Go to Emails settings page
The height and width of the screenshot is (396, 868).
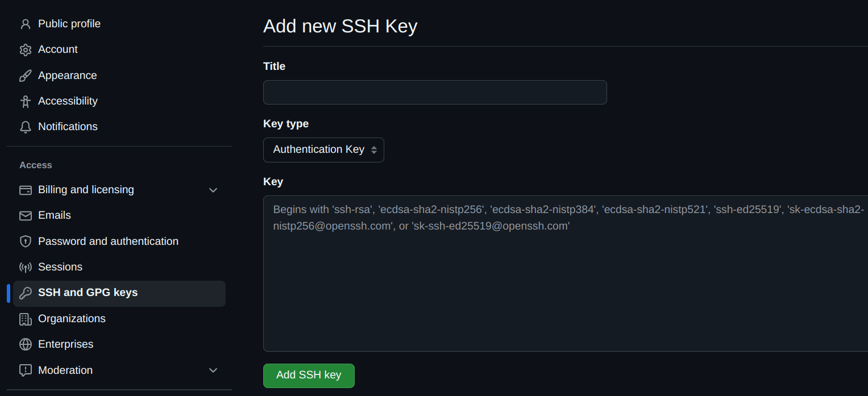[55, 215]
